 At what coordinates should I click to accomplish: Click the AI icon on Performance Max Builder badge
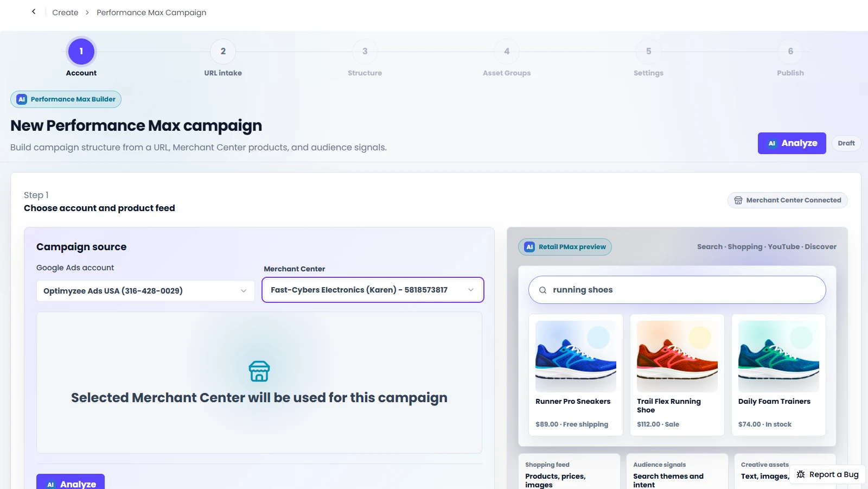(22, 99)
